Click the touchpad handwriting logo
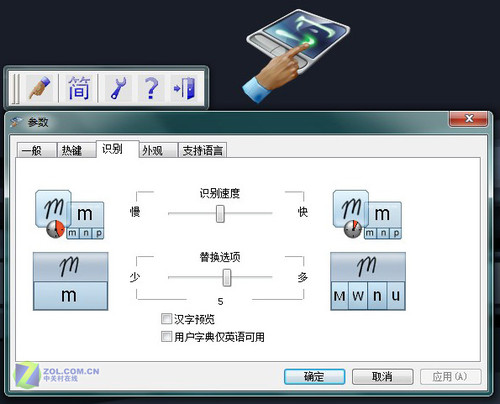The width and height of the screenshot is (500, 404). point(296,56)
